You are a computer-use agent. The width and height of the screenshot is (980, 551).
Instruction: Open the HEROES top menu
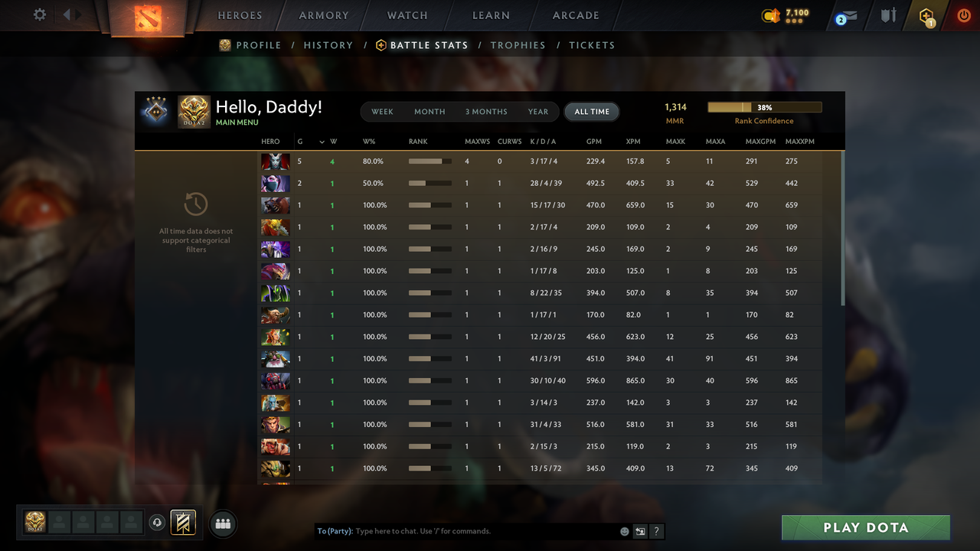tap(240, 15)
